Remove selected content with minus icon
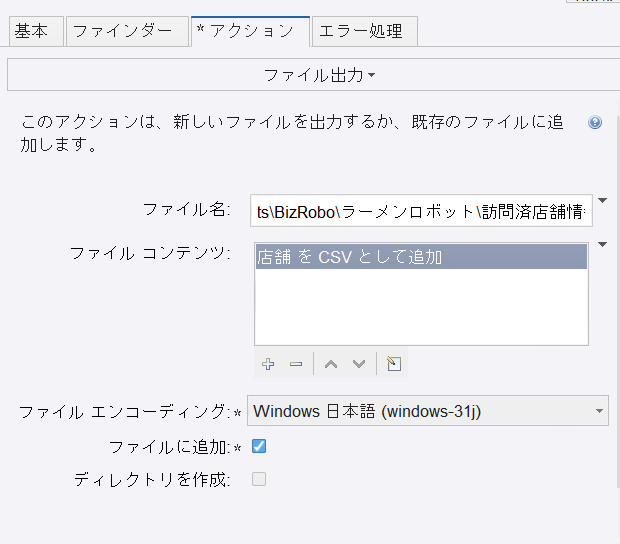The height and width of the screenshot is (544, 620). pos(296,364)
